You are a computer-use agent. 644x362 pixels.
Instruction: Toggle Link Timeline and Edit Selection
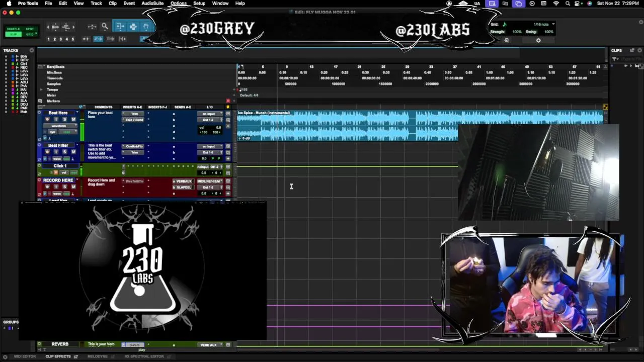pos(98,39)
